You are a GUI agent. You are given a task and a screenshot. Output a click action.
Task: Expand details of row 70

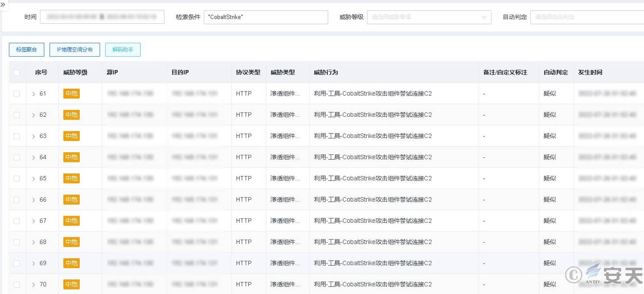(x=33, y=285)
